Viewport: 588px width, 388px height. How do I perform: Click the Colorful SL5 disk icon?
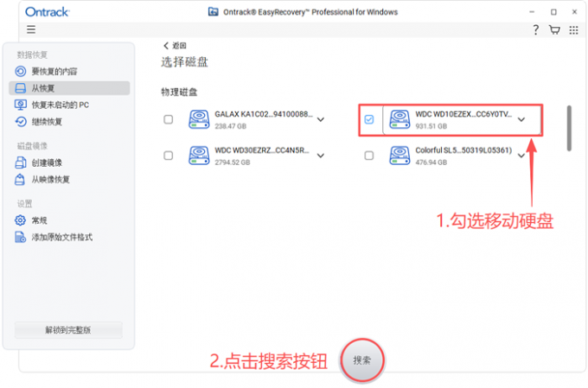click(x=399, y=156)
